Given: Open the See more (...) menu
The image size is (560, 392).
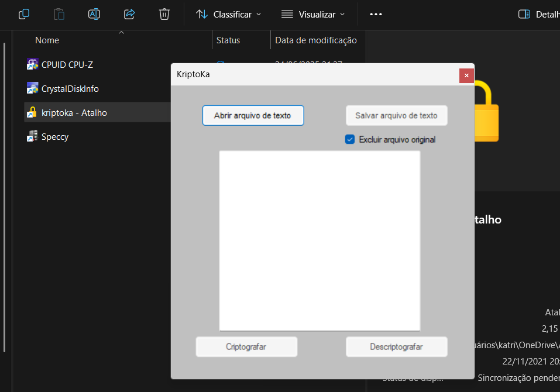Looking at the screenshot, I should click(375, 14).
